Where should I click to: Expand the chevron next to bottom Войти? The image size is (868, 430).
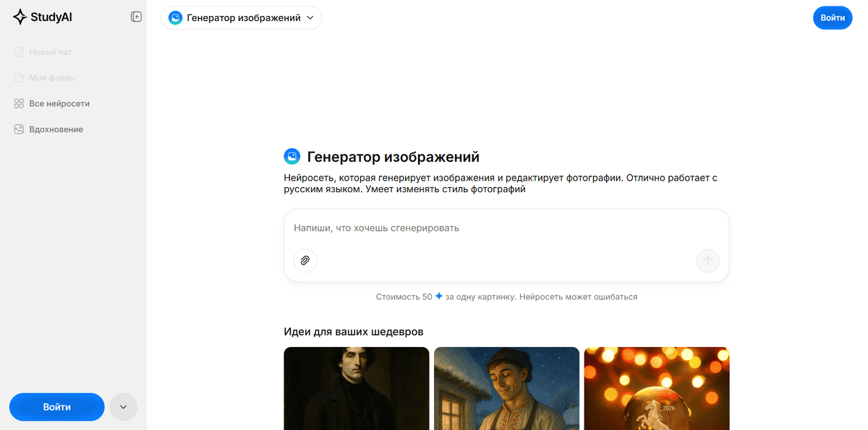pyautogui.click(x=123, y=407)
